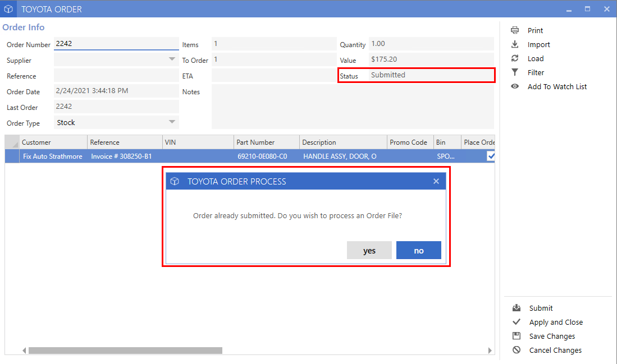The height and width of the screenshot is (364, 617).
Task: Choose Add To Watch List
Action: point(557,86)
